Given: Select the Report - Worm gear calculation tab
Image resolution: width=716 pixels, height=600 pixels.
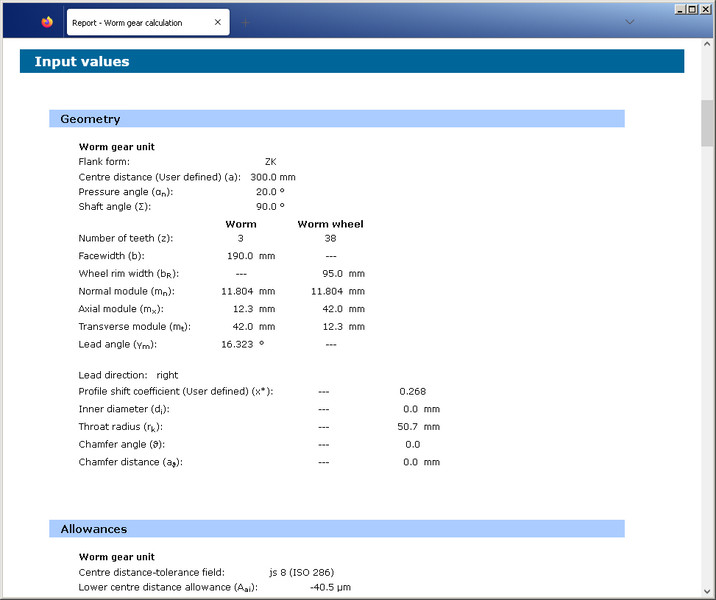Looking at the screenshot, I should [130, 22].
